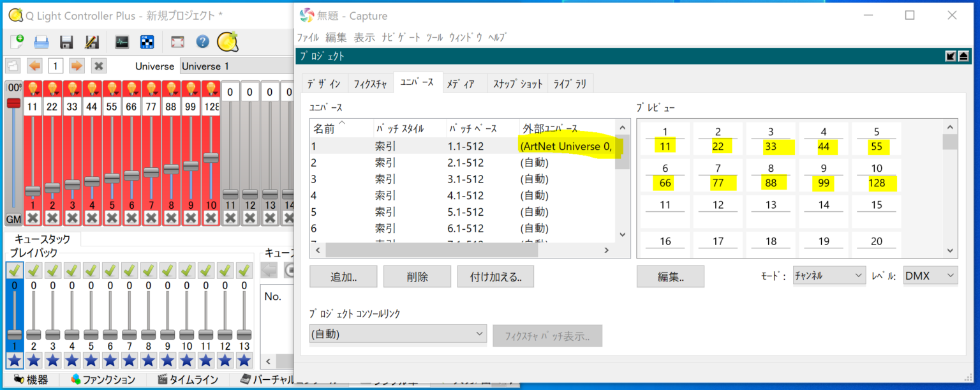The height and width of the screenshot is (390, 980).
Task: Save the current QLC+ workspace
Action: 66,42
